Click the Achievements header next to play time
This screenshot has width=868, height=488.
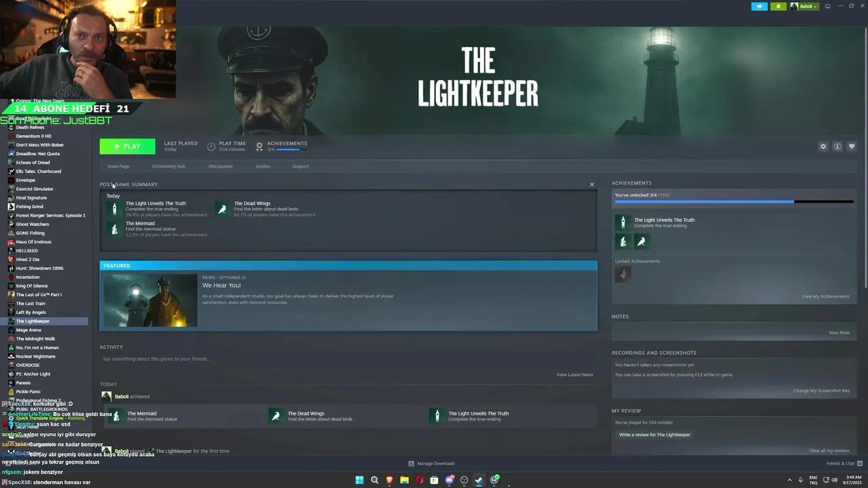pos(287,143)
